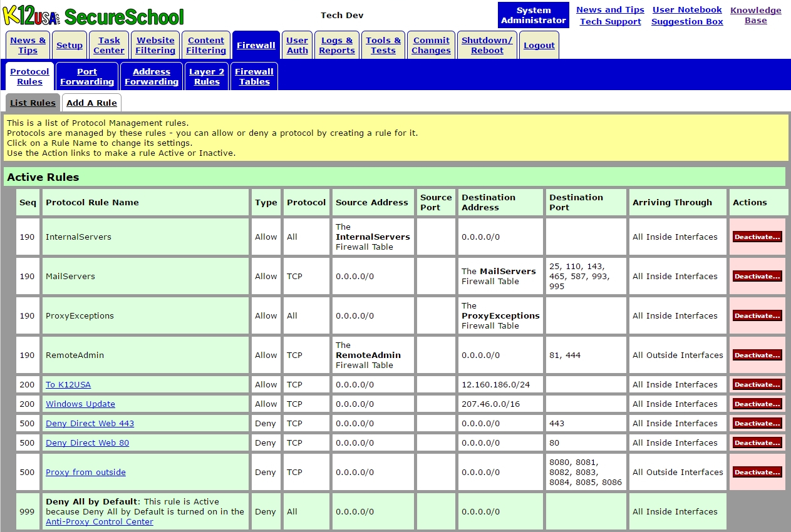The width and height of the screenshot is (791, 532).
Task: Open the Firewall Tables subtab
Action: (x=254, y=76)
